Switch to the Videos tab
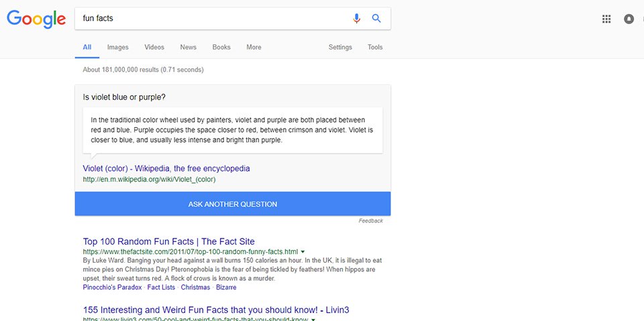Image resolution: width=644 pixels, height=321 pixels. click(154, 47)
